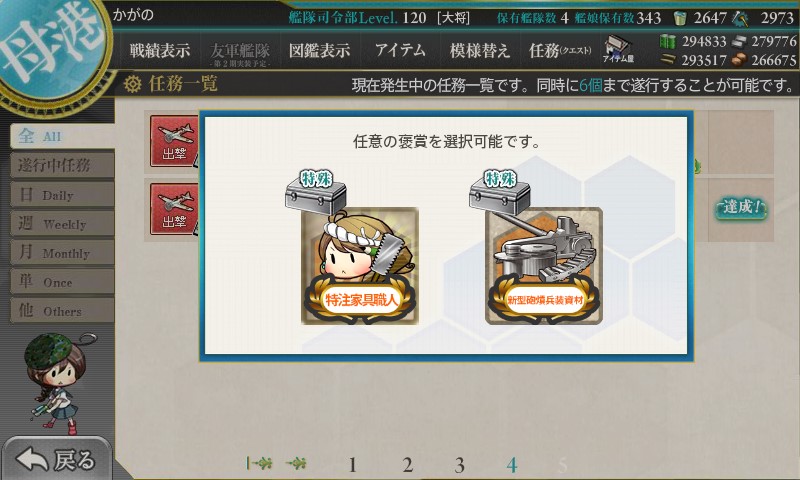Filter quests by 遂行中任務
This screenshot has height=480, width=800.
click(62, 165)
